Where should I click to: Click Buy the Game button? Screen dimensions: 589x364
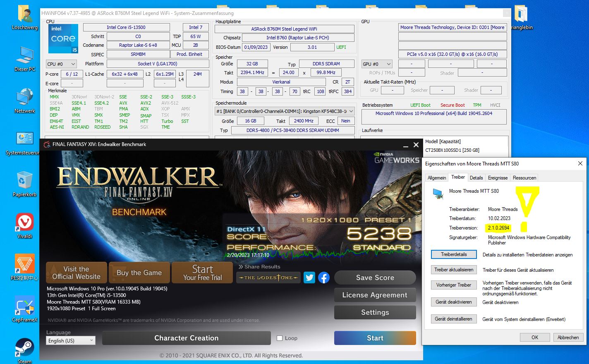pyautogui.click(x=139, y=273)
